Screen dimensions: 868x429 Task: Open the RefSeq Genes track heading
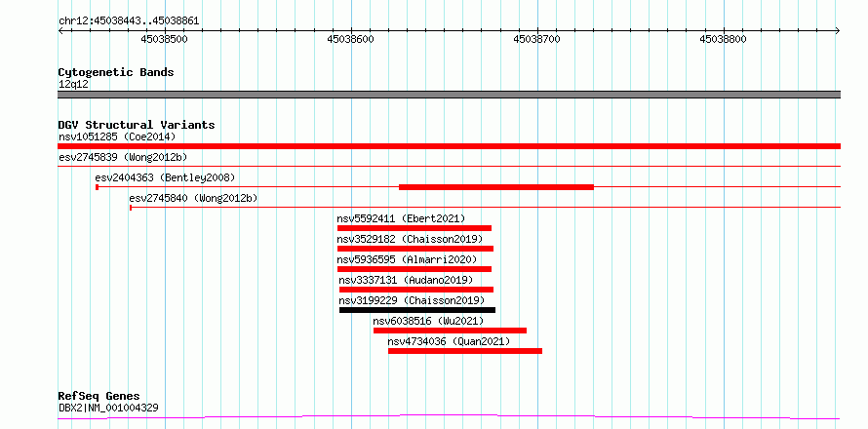(x=99, y=397)
